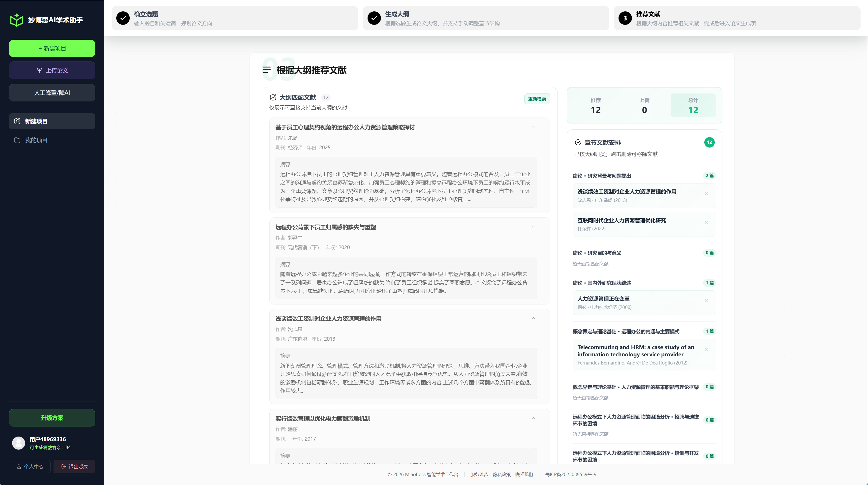Collapse the 基于员工心理契约视角 paper card
Image resolution: width=868 pixels, height=485 pixels.
[533, 127]
